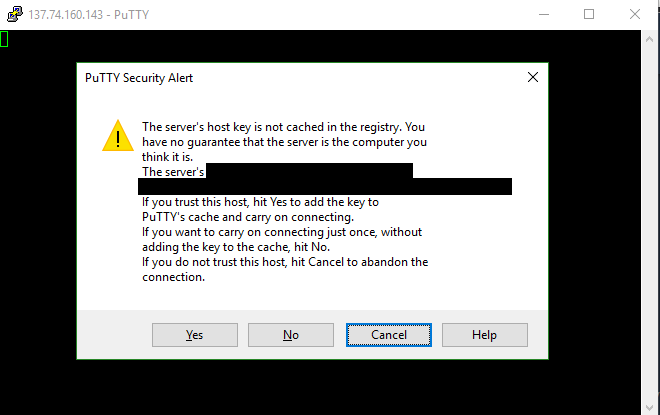The image size is (660, 415).
Task: Close the main PuTTY window
Action: coord(635,14)
